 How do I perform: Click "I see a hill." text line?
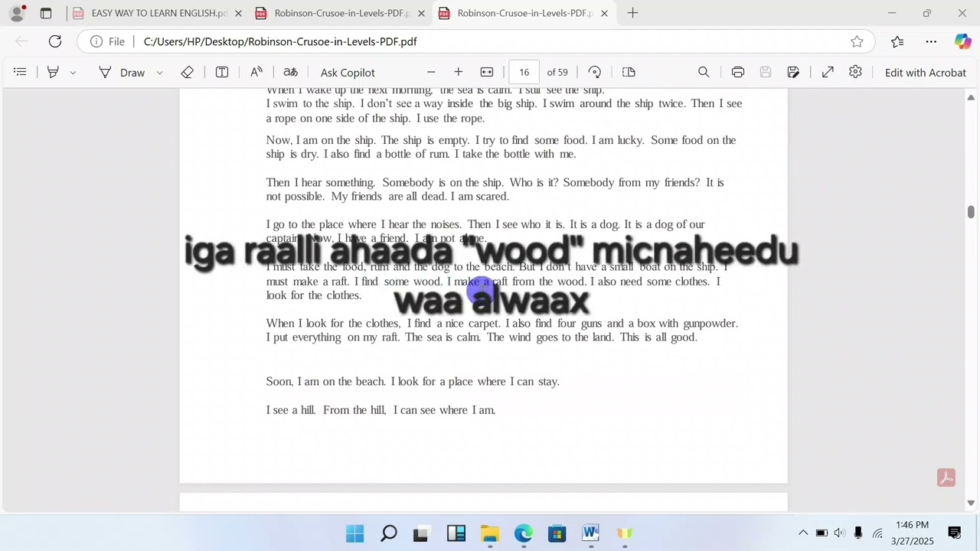click(291, 410)
